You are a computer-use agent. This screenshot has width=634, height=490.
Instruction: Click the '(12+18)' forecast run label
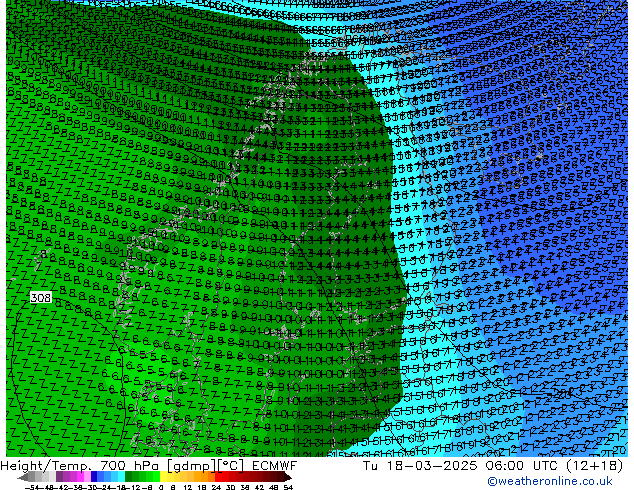pyautogui.click(x=595, y=466)
